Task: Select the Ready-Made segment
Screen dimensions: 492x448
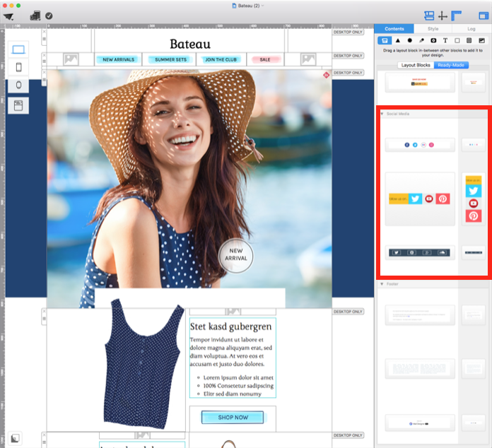Action: 451,65
